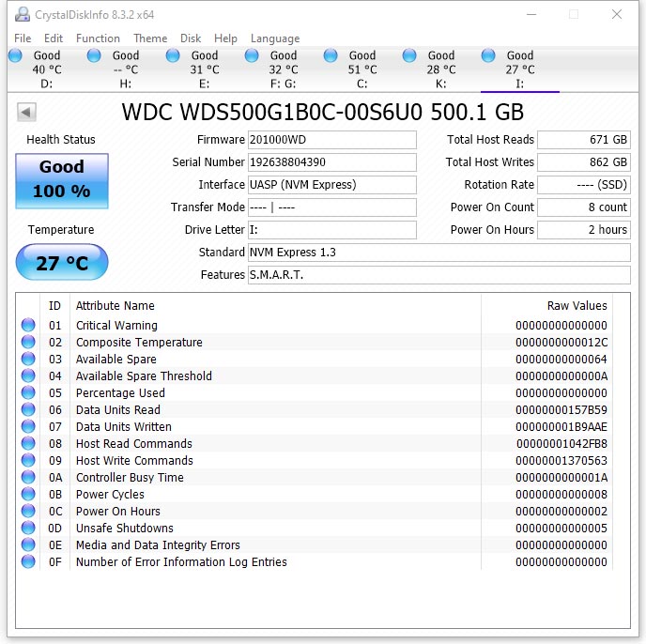Open the Theme menu
Viewport: 646px width, 644px height.
pos(150,38)
